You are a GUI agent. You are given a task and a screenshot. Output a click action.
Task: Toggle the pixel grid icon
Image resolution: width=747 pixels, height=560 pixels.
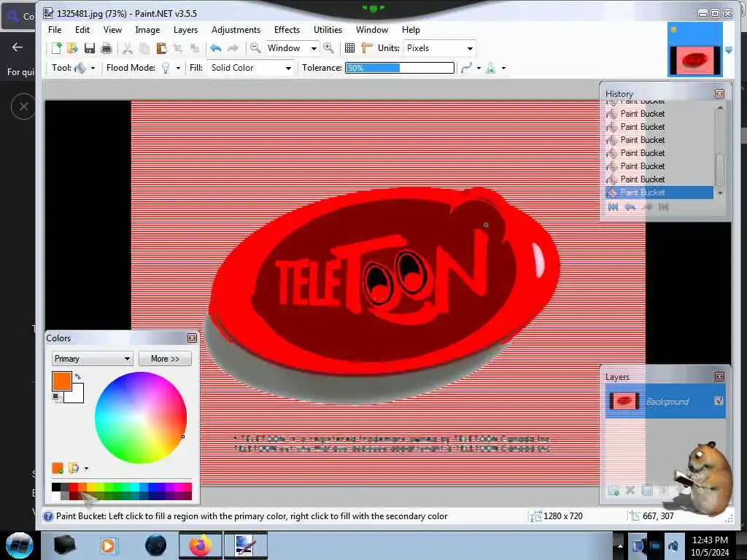click(x=349, y=48)
